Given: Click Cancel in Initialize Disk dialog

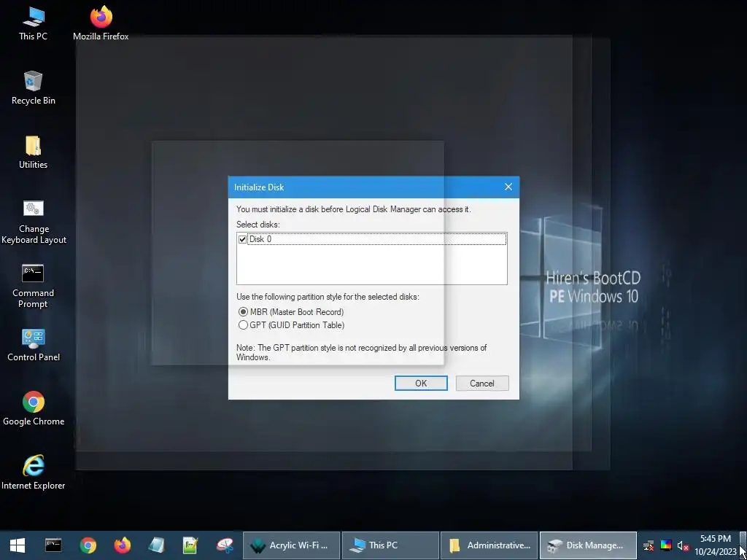Looking at the screenshot, I should click(482, 384).
